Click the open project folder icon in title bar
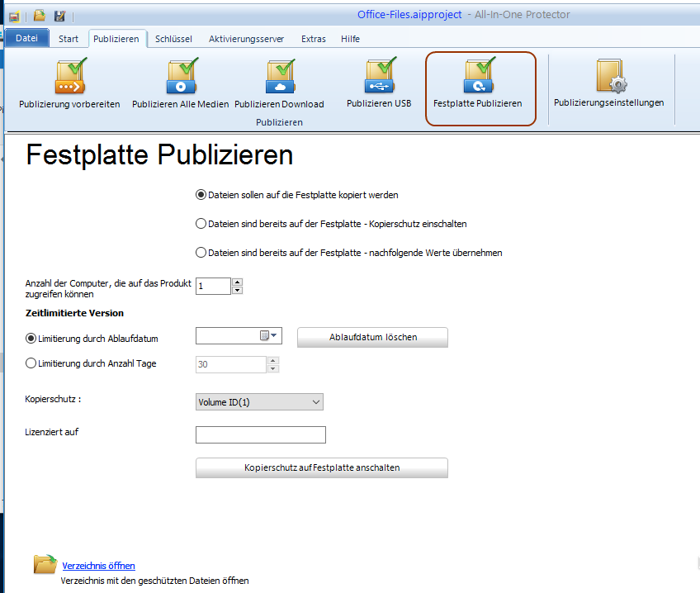The height and width of the screenshot is (593, 700). [x=39, y=15]
